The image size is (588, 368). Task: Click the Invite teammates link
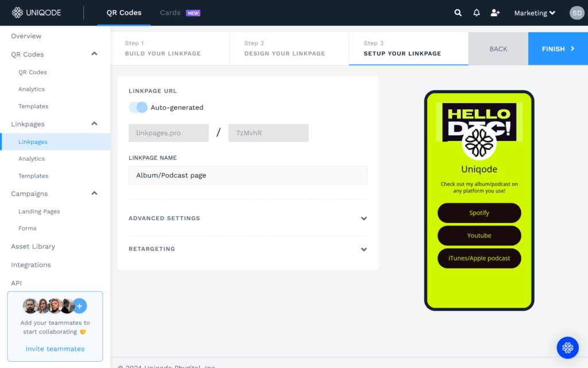point(55,348)
